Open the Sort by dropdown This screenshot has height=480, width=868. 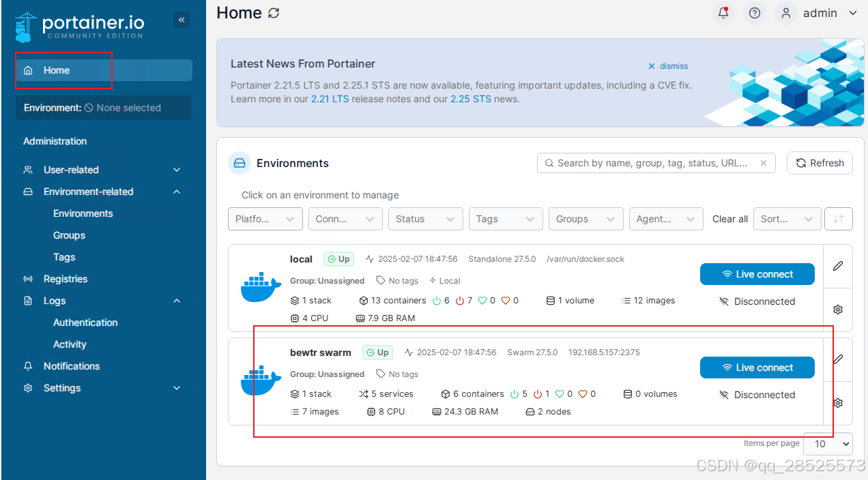787,219
